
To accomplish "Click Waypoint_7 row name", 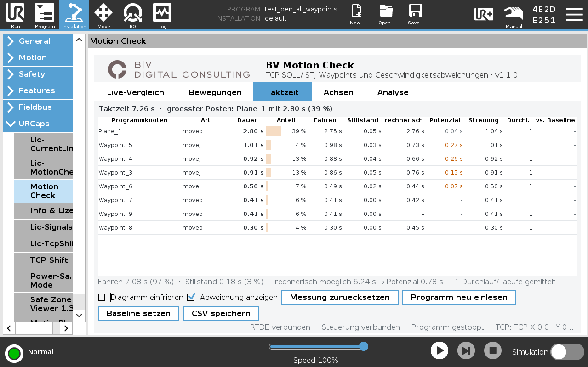I will (x=115, y=200).
